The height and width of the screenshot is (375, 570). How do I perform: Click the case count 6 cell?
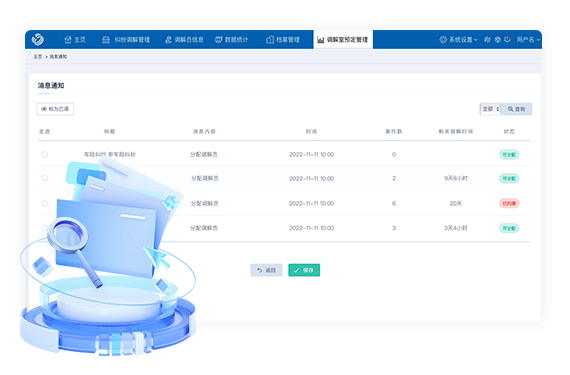click(394, 203)
